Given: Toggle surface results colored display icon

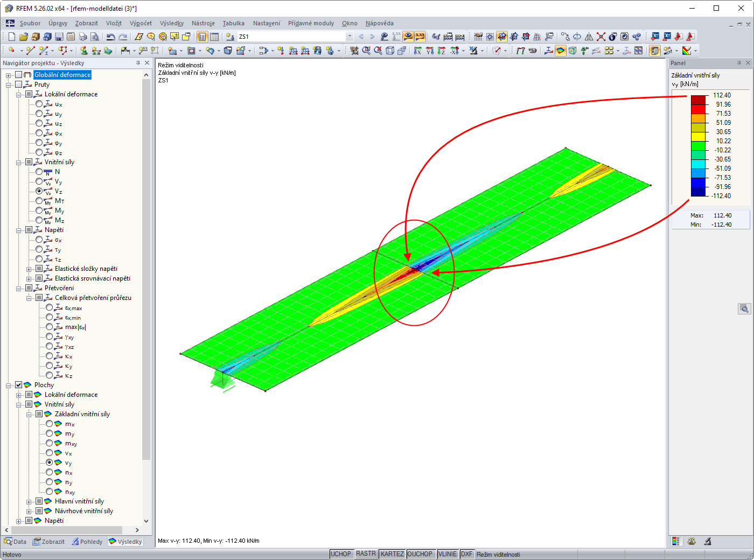Looking at the screenshot, I should [x=561, y=51].
